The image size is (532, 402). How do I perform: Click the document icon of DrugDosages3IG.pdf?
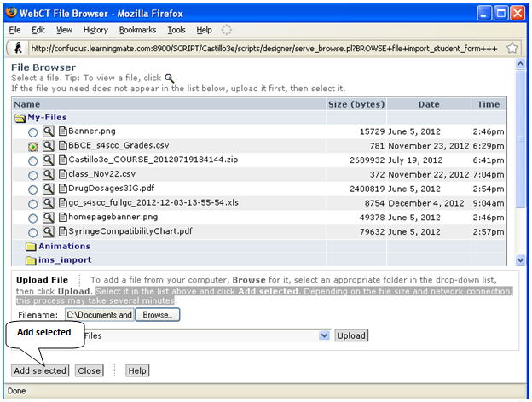[63, 188]
